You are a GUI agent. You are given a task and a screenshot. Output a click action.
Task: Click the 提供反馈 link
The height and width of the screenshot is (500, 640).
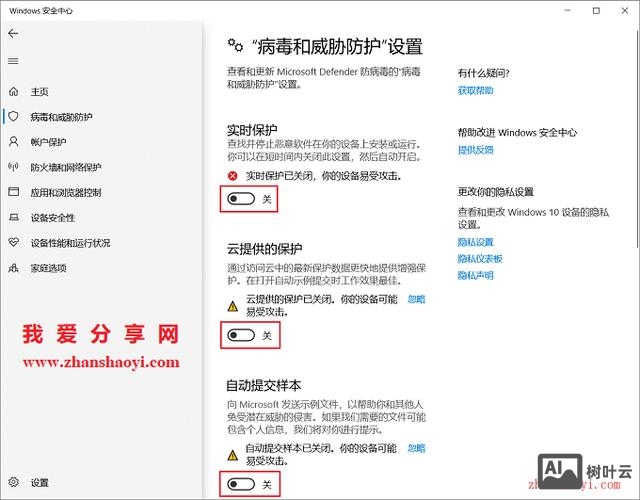click(476, 150)
